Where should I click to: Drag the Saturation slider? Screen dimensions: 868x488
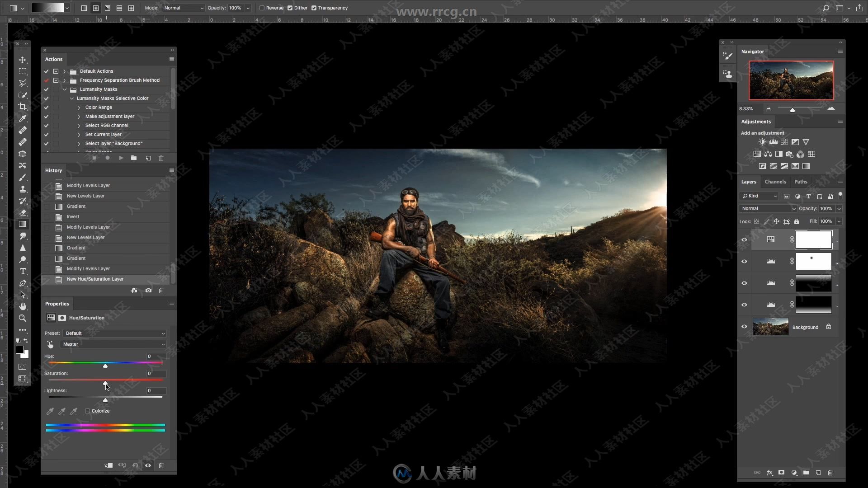[x=105, y=382]
